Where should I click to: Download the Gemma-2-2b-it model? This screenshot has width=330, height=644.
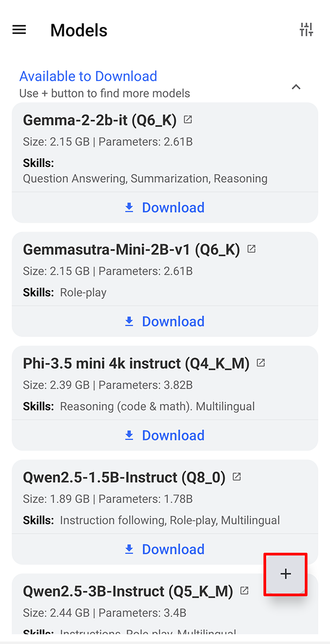tap(165, 208)
